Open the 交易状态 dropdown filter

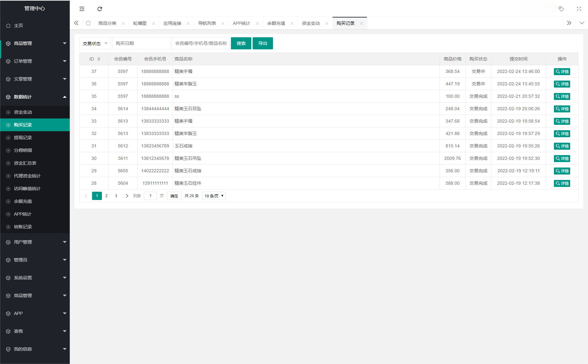(95, 43)
